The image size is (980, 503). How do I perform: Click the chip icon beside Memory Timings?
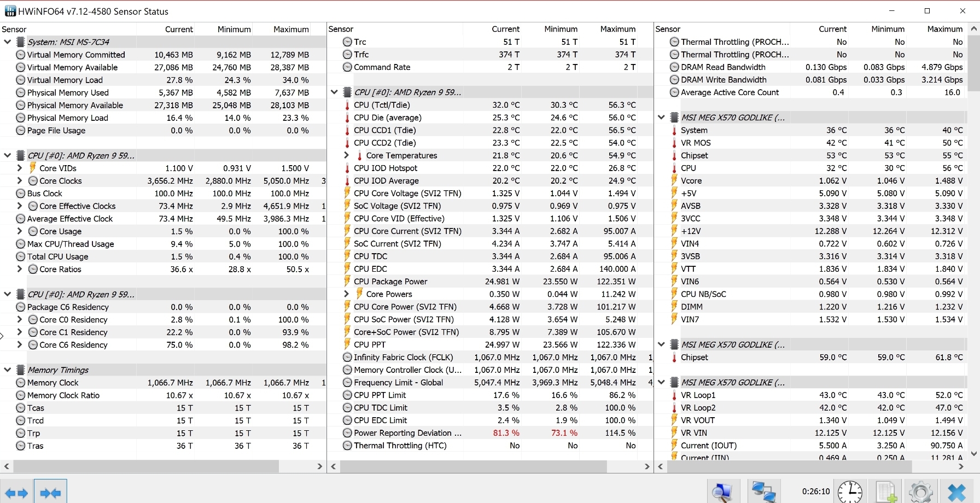point(21,370)
